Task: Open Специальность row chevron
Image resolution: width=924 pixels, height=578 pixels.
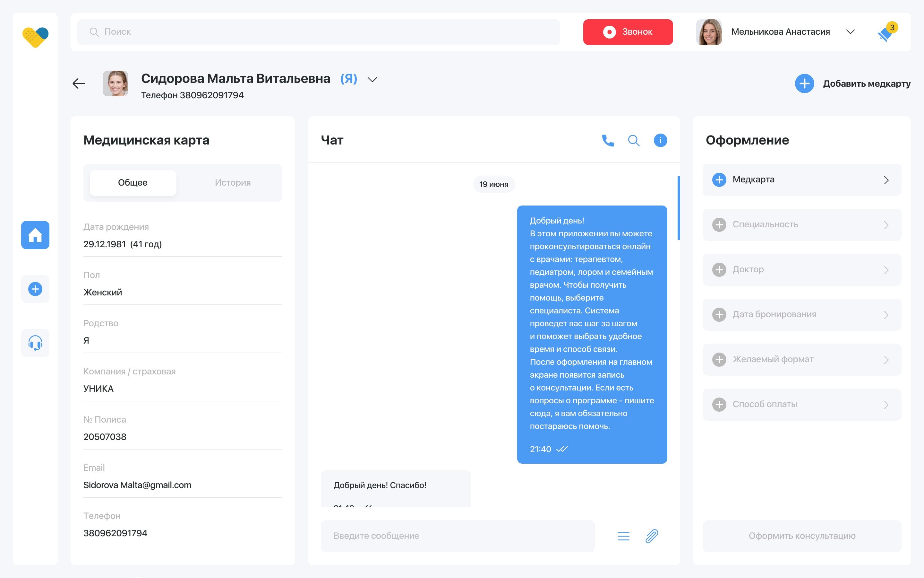Action: point(886,225)
